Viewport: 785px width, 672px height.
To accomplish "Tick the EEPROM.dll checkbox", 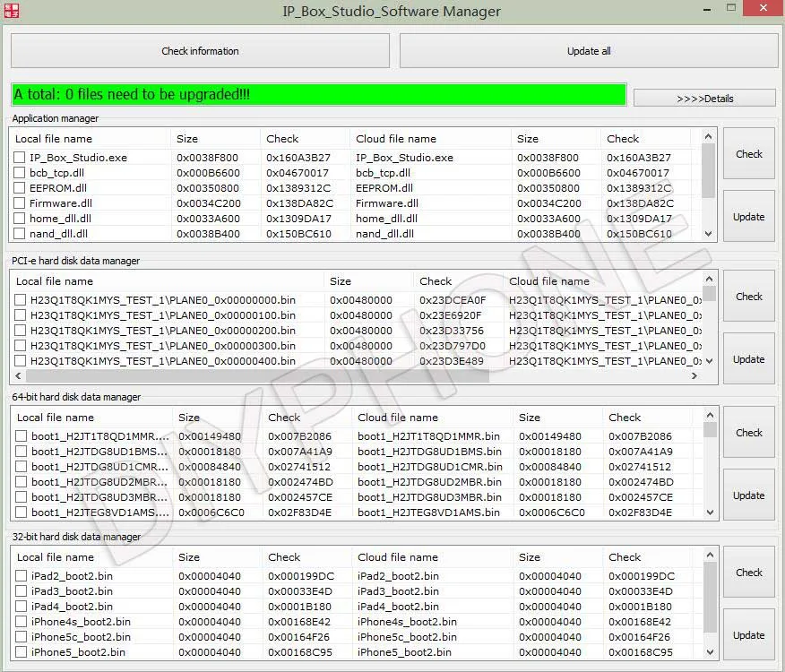I will (20, 188).
